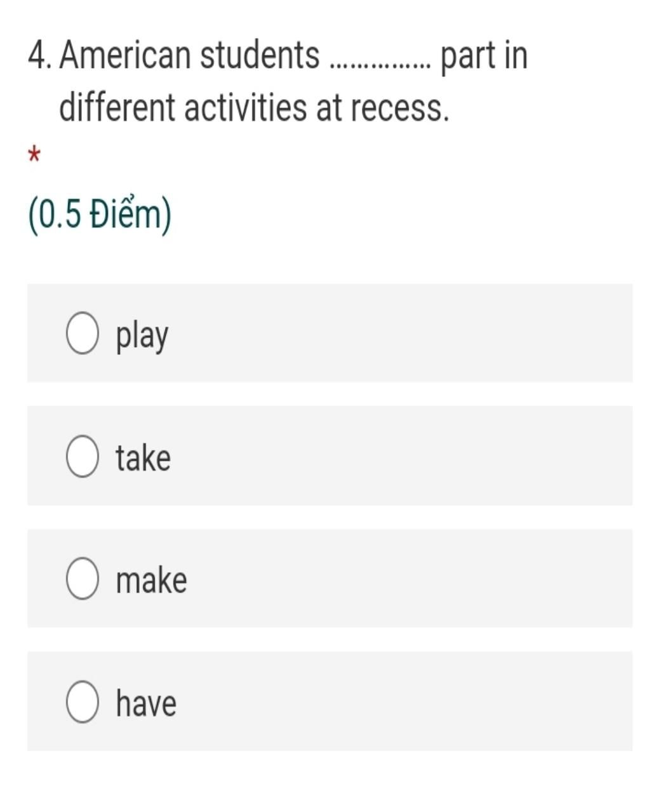Click the red required asterisk
The height and width of the screenshot is (812, 650).
34,155
